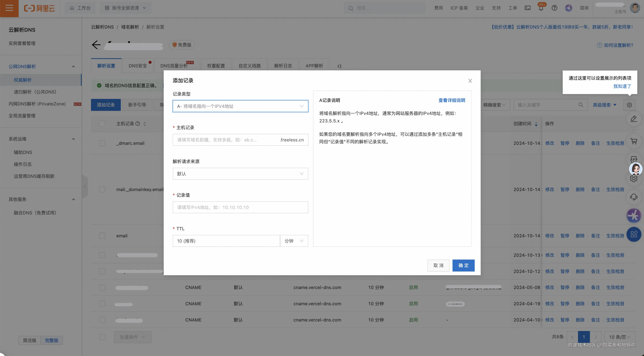Switch to the 解析日志 tab

[x=283, y=66]
